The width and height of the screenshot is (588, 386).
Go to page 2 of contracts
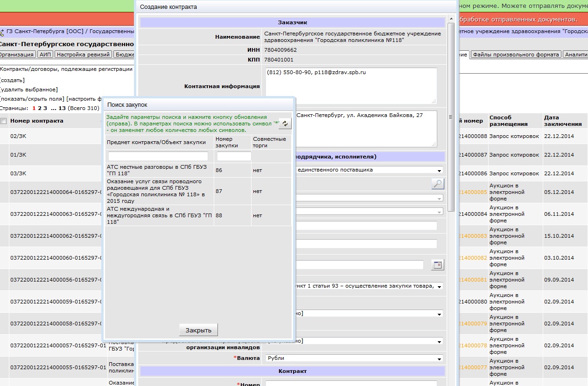40,108
